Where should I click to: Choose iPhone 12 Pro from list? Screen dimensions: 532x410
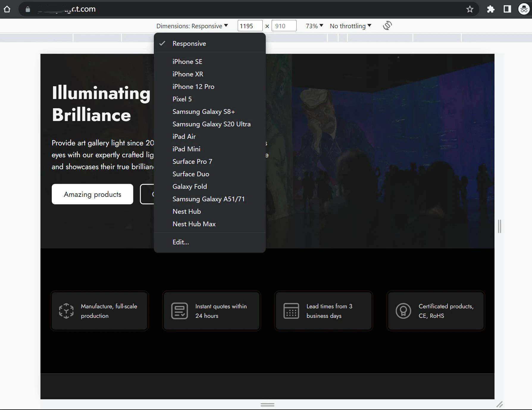pyautogui.click(x=193, y=87)
